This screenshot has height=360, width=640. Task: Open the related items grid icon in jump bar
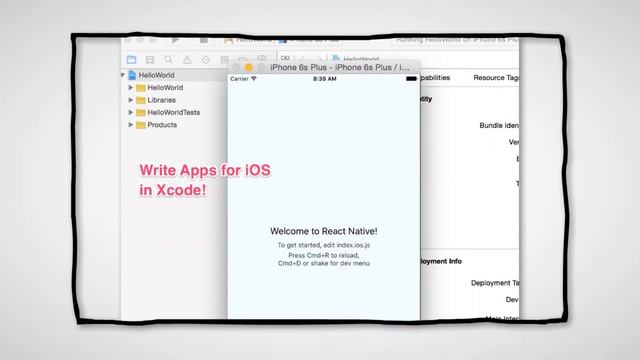point(285,58)
